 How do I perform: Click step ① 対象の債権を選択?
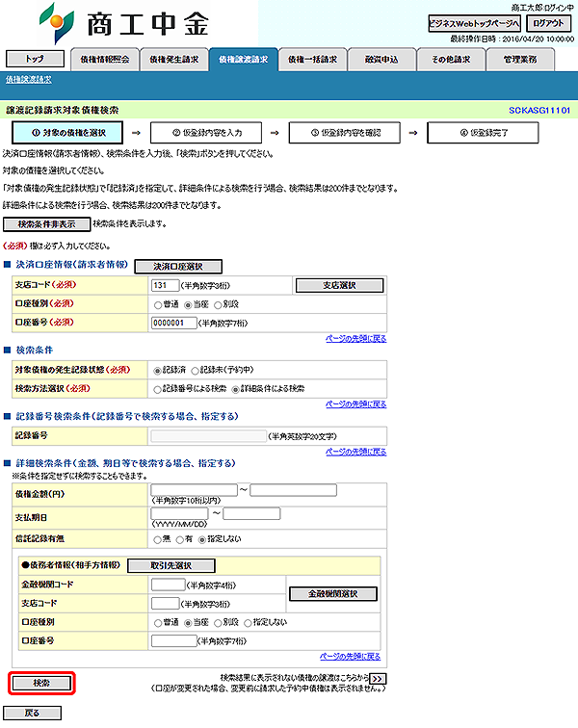point(67,133)
